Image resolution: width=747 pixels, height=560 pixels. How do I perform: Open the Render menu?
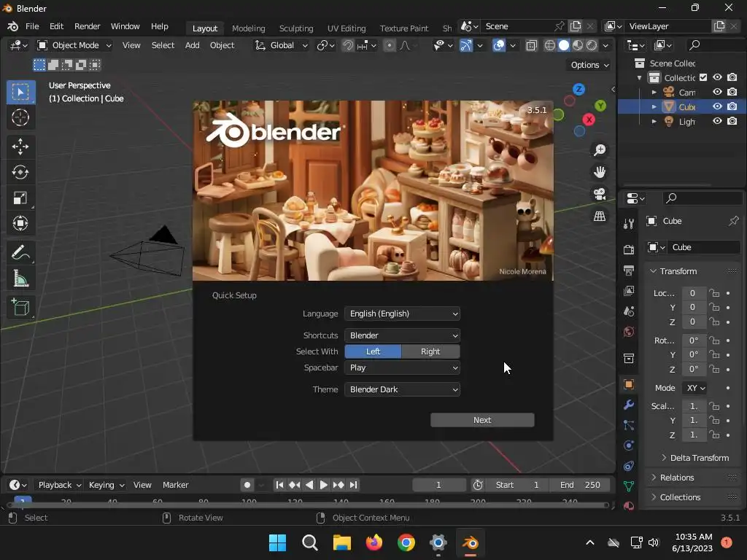tap(88, 26)
